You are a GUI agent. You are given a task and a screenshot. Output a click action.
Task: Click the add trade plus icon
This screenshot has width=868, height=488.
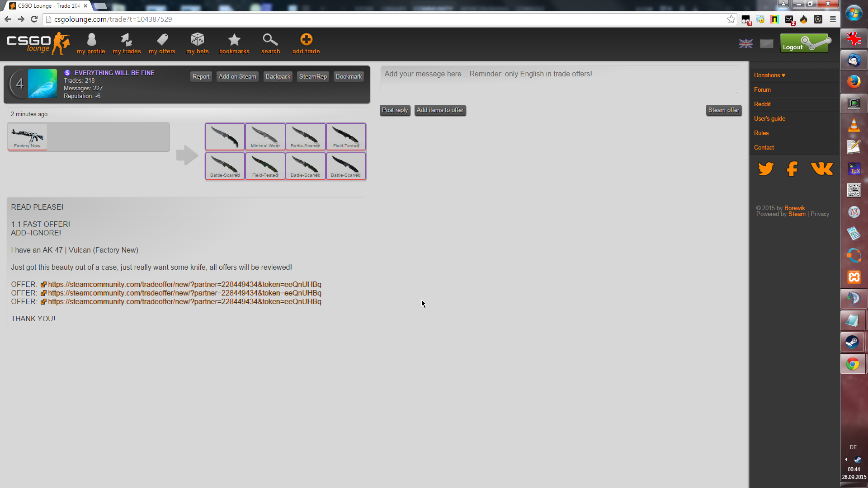click(x=306, y=40)
